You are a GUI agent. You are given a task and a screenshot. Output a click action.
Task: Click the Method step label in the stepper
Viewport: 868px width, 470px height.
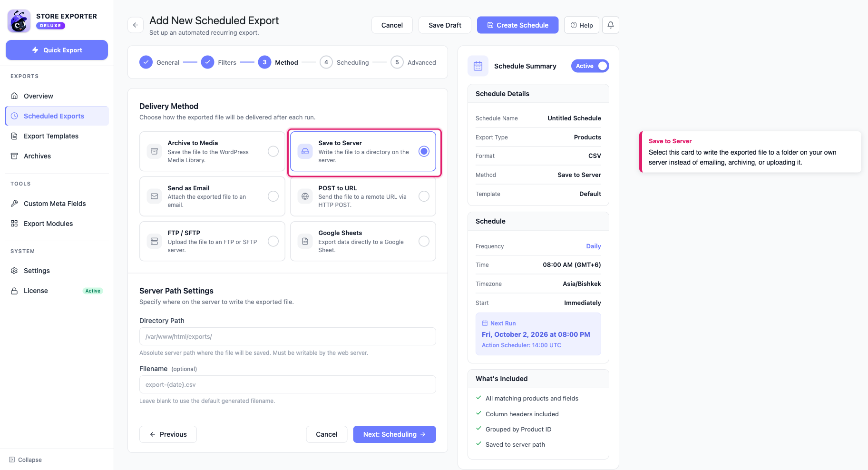coord(286,62)
